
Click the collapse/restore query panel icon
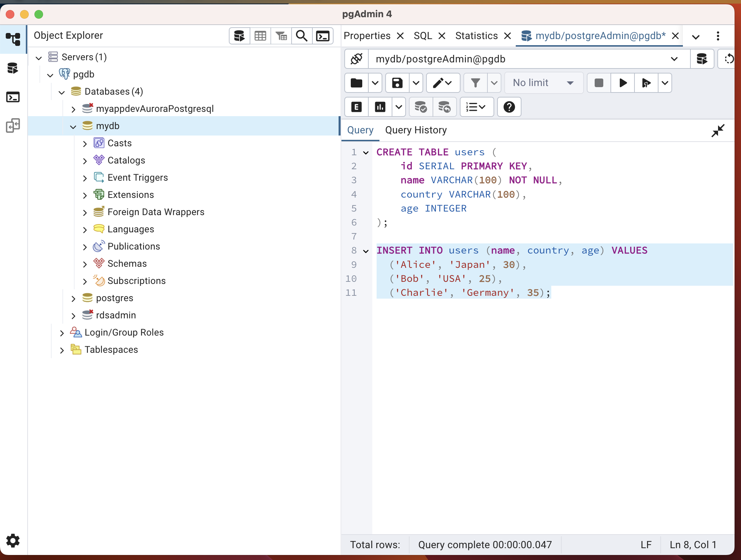coord(718,130)
